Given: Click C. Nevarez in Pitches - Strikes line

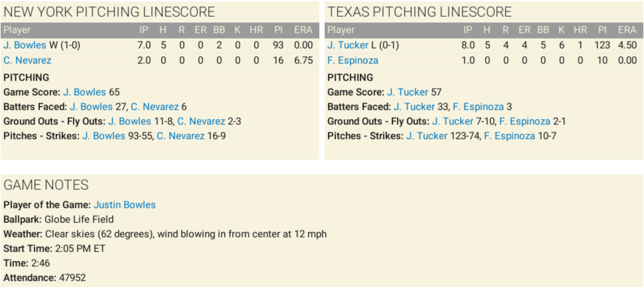Looking at the screenshot, I should pyautogui.click(x=181, y=136).
